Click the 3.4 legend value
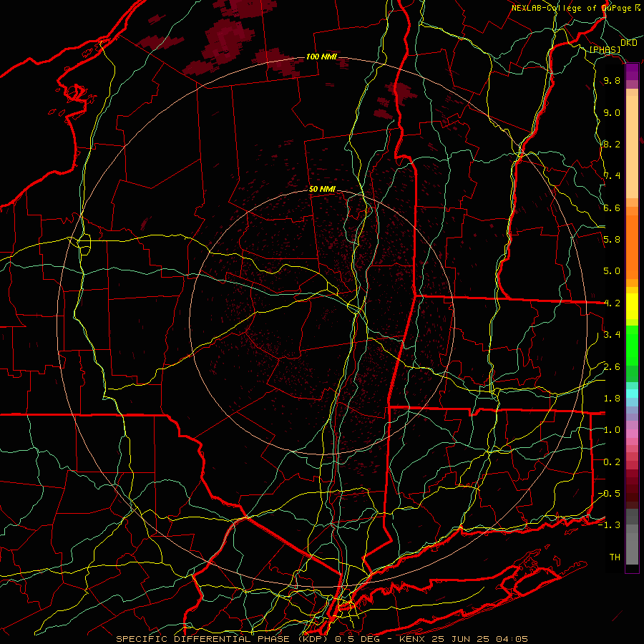644x644 pixels. (x=612, y=335)
